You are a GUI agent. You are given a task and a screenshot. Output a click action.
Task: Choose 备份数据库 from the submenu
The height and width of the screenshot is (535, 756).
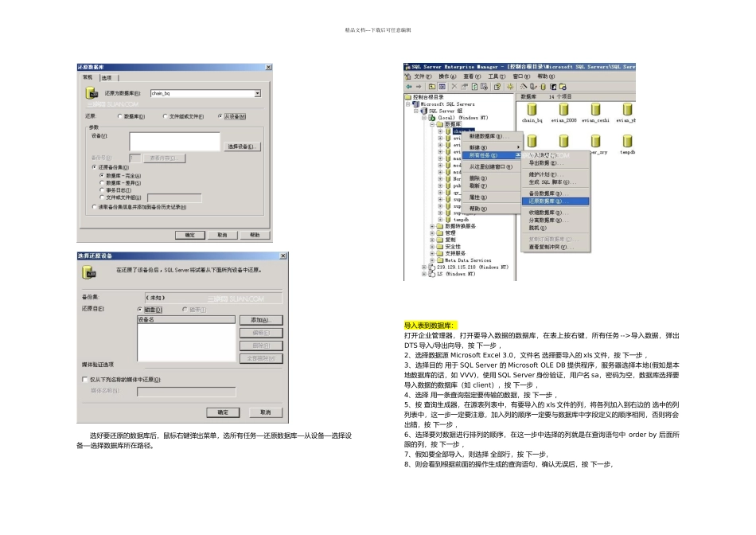pyautogui.click(x=555, y=193)
